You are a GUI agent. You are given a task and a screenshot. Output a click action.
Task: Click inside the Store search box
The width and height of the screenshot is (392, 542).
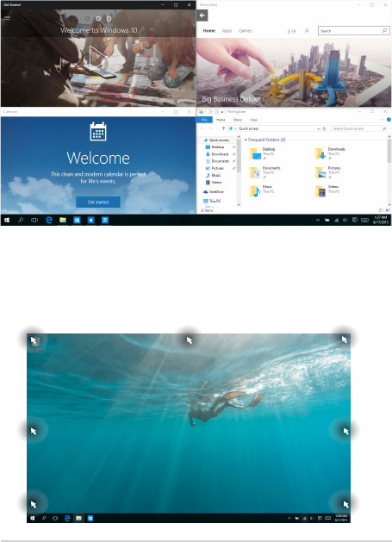click(x=353, y=31)
